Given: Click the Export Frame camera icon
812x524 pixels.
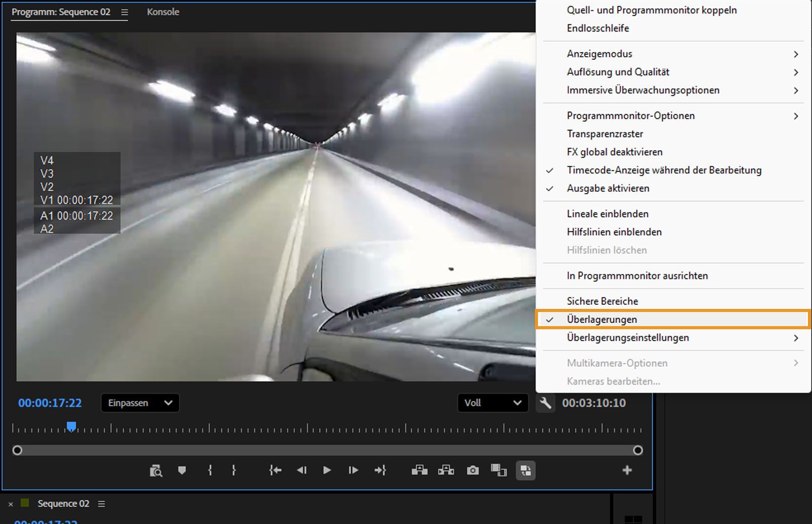Looking at the screenshot, I should [472, 470].
